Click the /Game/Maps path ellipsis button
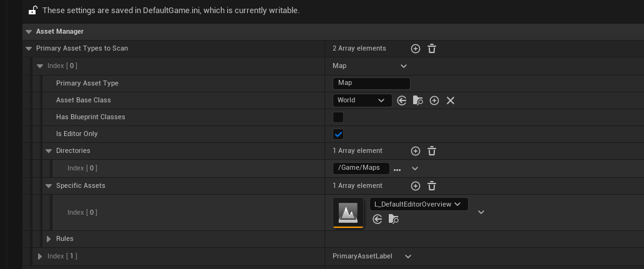Viewport: 644px width, 269px height. pyautogui.click(x=397, y=169)
